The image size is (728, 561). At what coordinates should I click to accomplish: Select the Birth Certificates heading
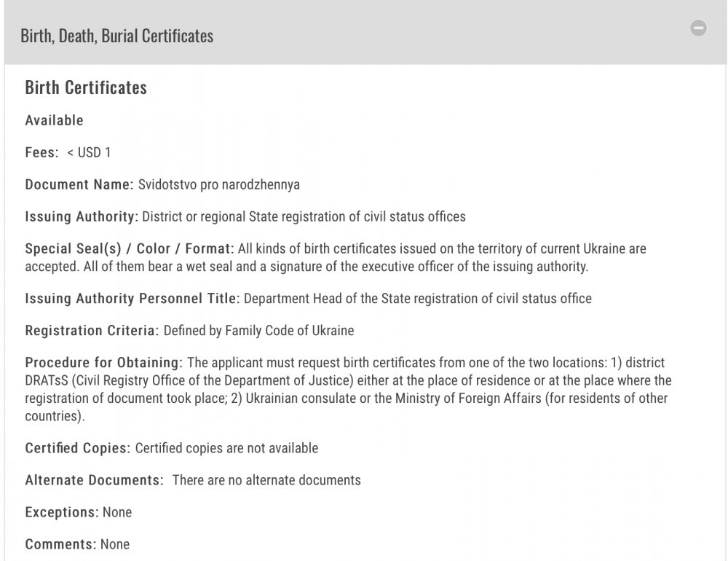coord(86,87)
